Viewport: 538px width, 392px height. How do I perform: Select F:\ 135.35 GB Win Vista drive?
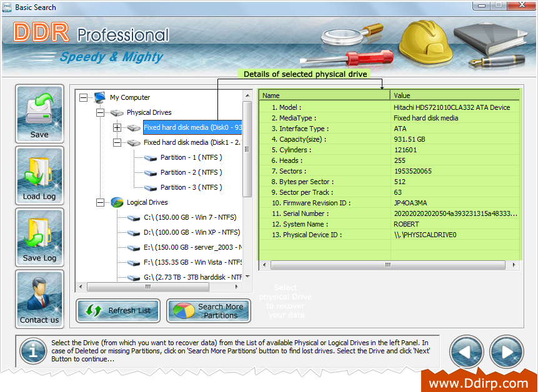tap(193, 262)
